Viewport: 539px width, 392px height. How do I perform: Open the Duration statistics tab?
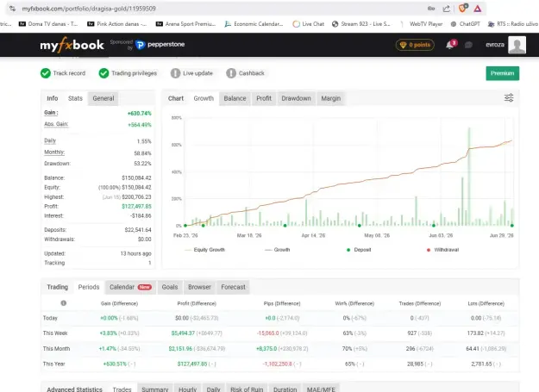pos(285,389)
